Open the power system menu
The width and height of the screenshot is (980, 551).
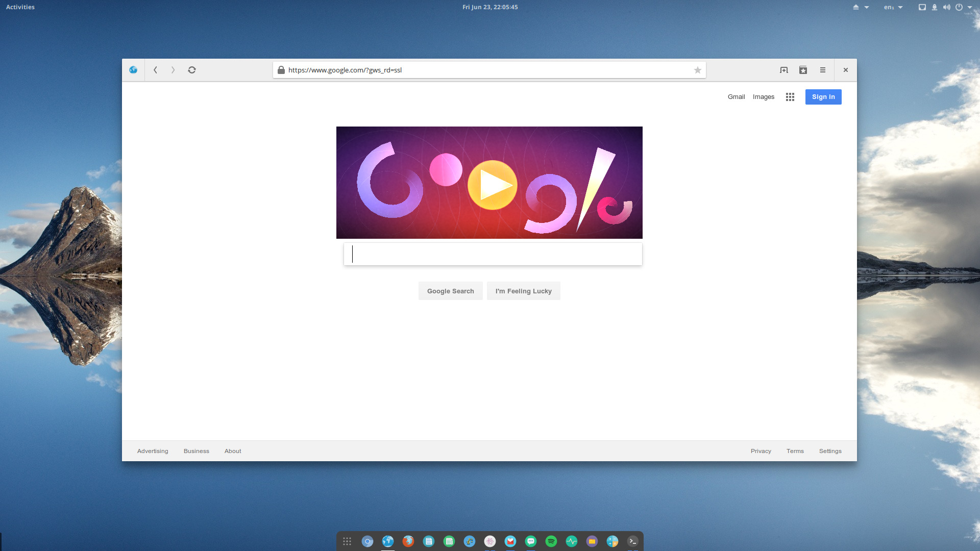tap(963, 7)
